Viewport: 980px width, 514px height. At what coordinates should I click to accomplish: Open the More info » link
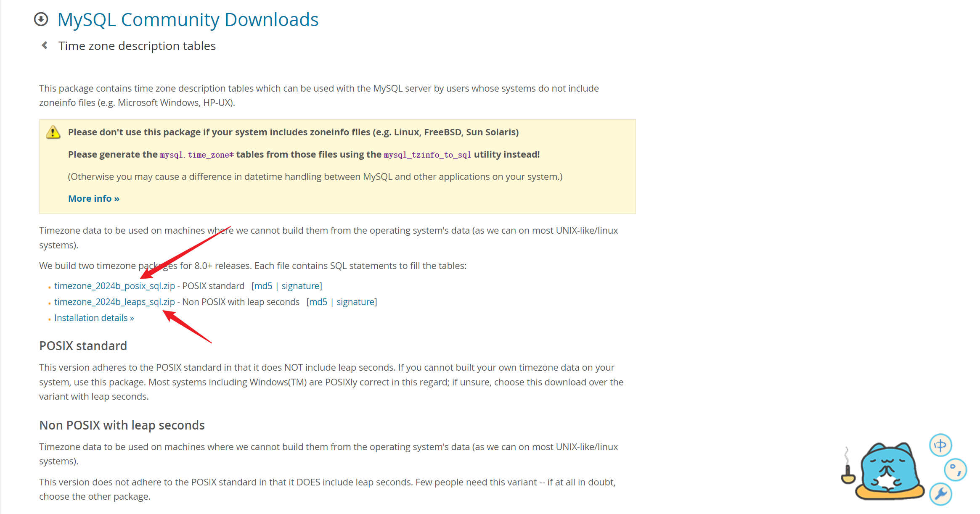coord(93,199)
